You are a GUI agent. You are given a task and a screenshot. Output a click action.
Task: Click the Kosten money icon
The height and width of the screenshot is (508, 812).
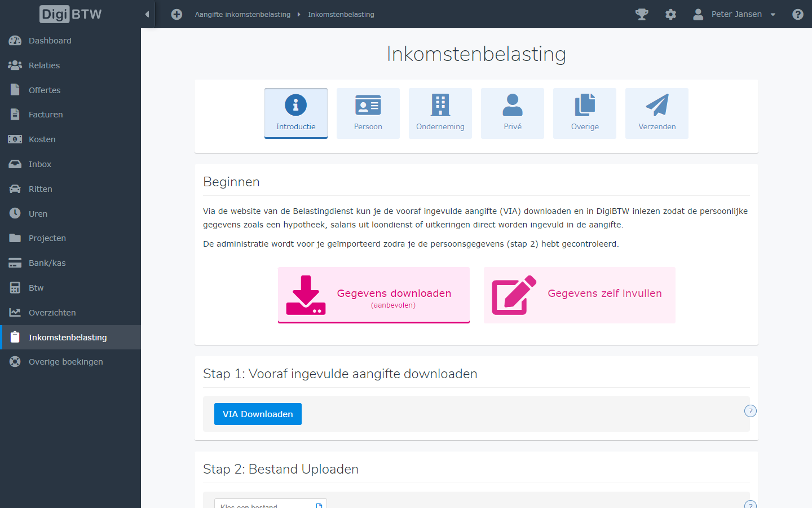[x=15, y=139]
